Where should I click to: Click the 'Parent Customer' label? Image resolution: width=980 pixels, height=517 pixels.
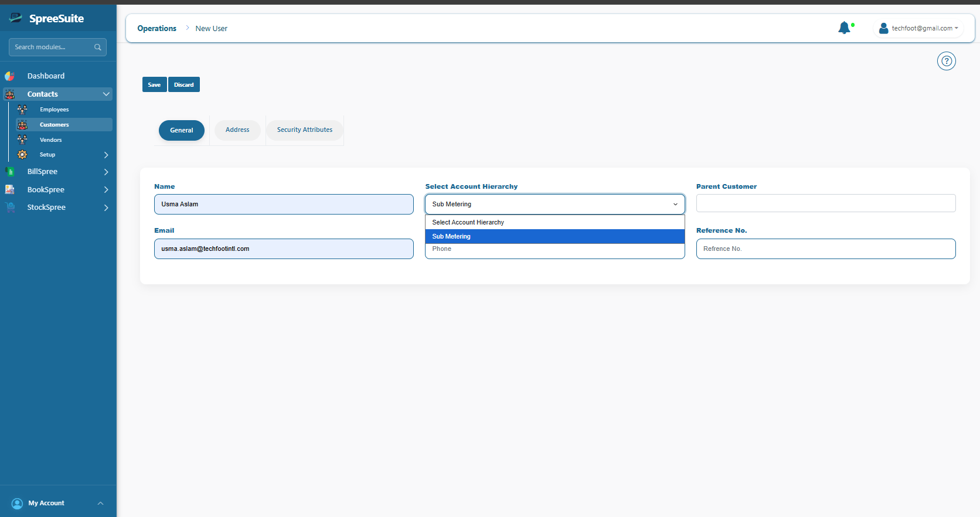point(726,186)
